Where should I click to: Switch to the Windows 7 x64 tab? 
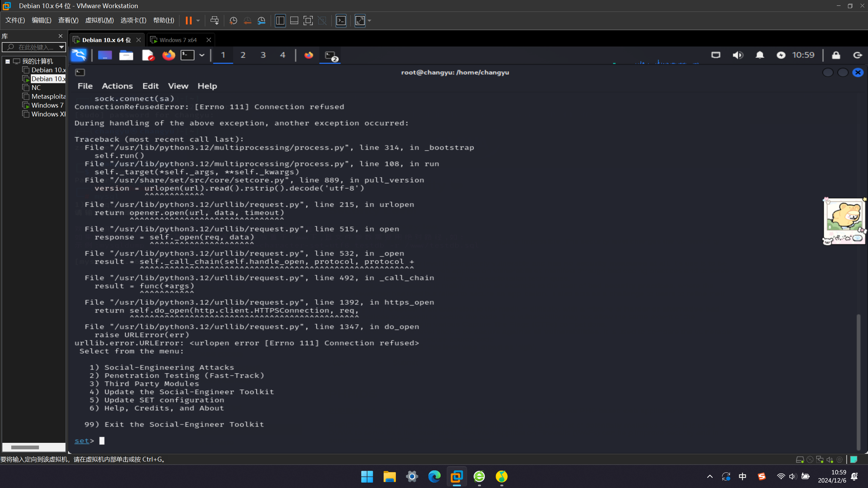178,40
